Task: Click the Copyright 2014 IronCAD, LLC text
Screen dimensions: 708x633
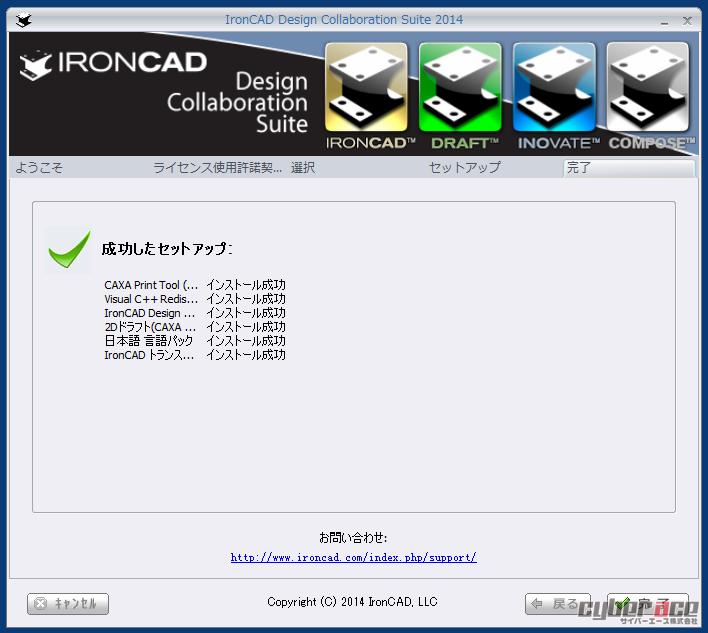Action: [352, 602]
